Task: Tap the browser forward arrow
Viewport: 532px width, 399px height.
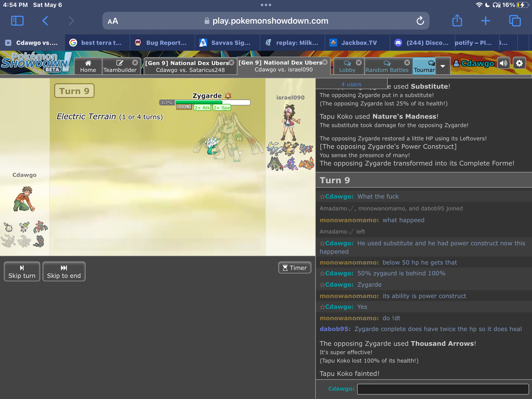Action: (71, 21)
